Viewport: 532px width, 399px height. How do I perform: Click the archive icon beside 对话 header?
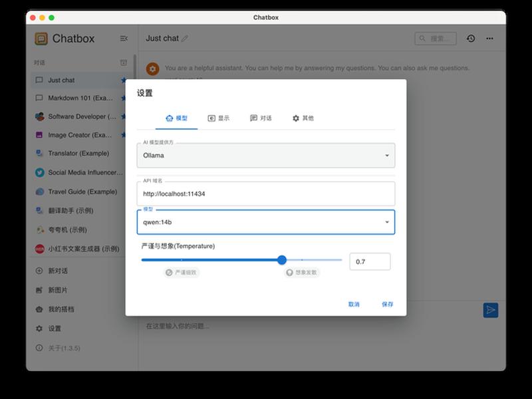click(124, 63)
